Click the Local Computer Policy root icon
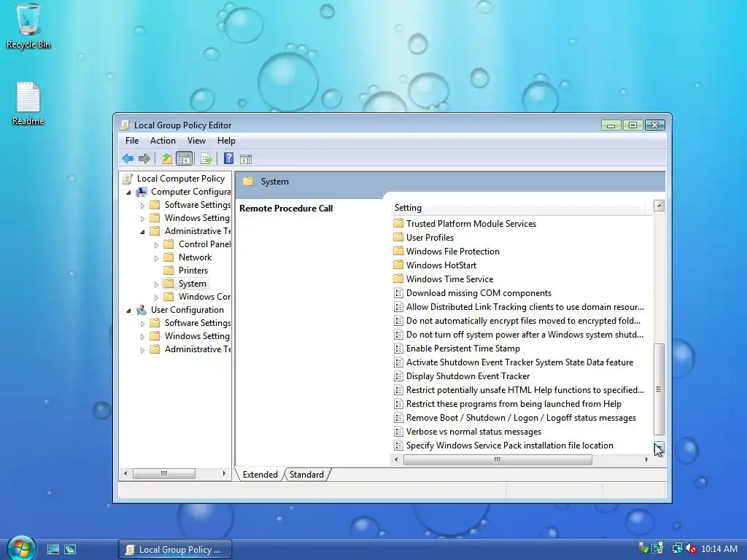The image size is (747, 560). click(127, 179)
